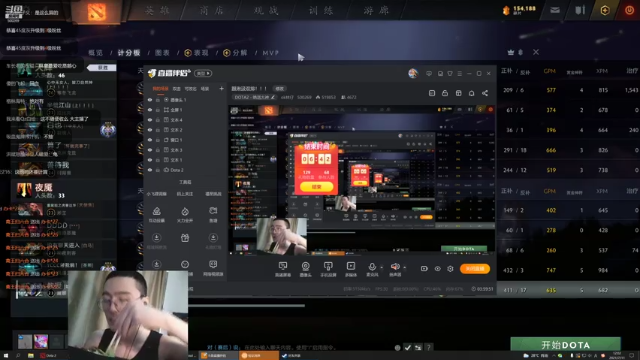Click the 开始DOTA play button
The height and width of the screenshot is (360, 640).
pyautogui.click(x=565, y=345)
